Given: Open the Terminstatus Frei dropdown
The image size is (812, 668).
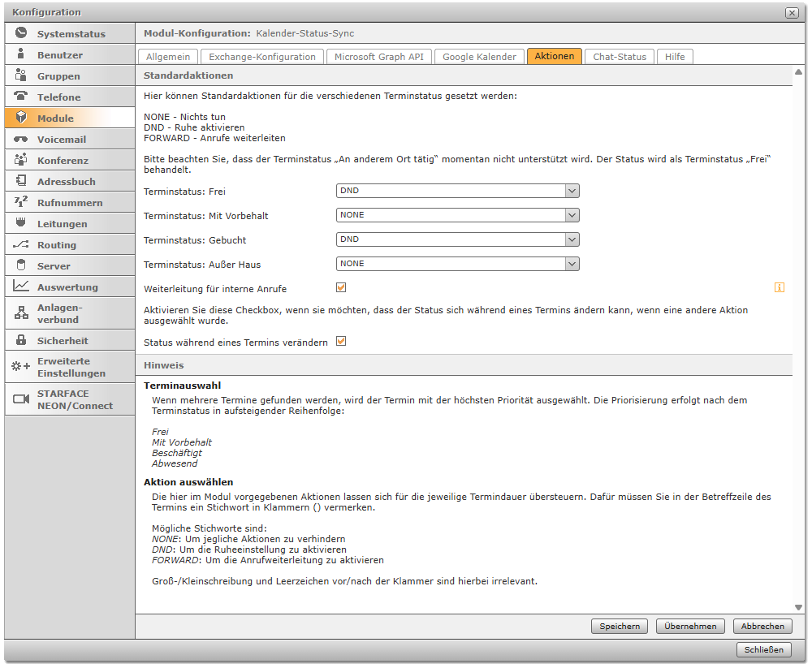Looking at the screenshot, I should 457,191.
